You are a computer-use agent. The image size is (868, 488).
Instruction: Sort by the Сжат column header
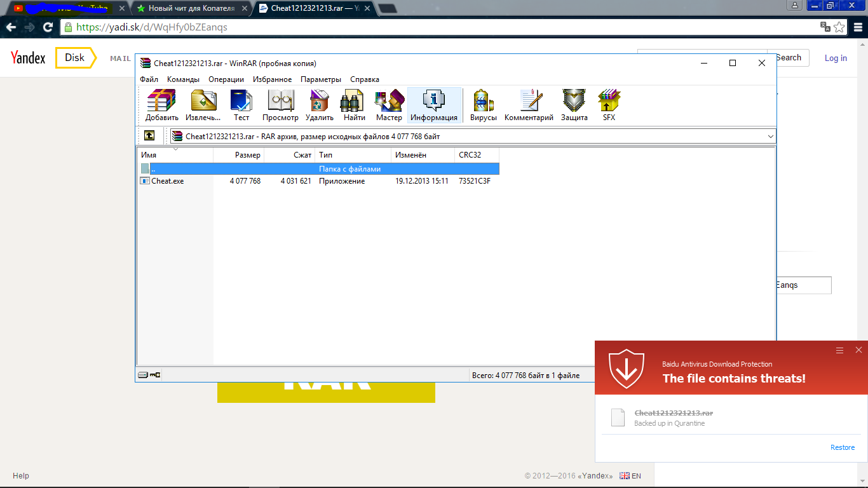coord(289,154)
